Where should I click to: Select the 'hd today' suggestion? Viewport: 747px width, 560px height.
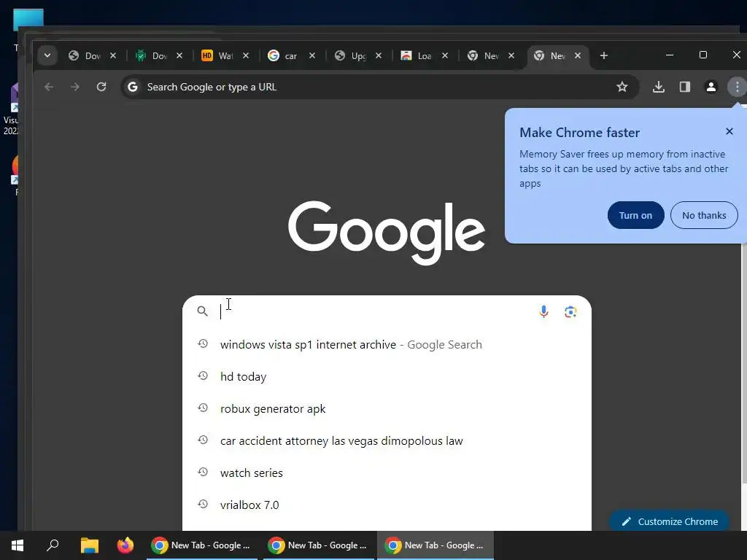(387, 377)
